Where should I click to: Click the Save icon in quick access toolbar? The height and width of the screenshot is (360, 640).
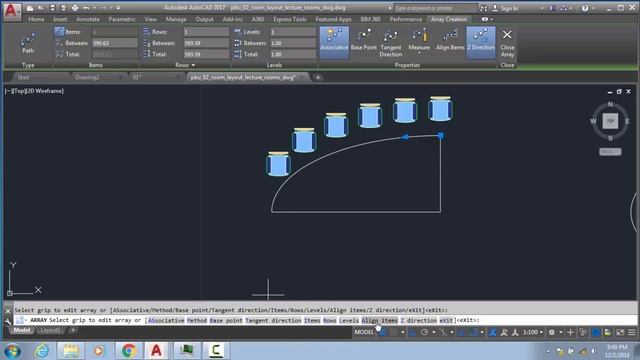(x=52, y=8)
